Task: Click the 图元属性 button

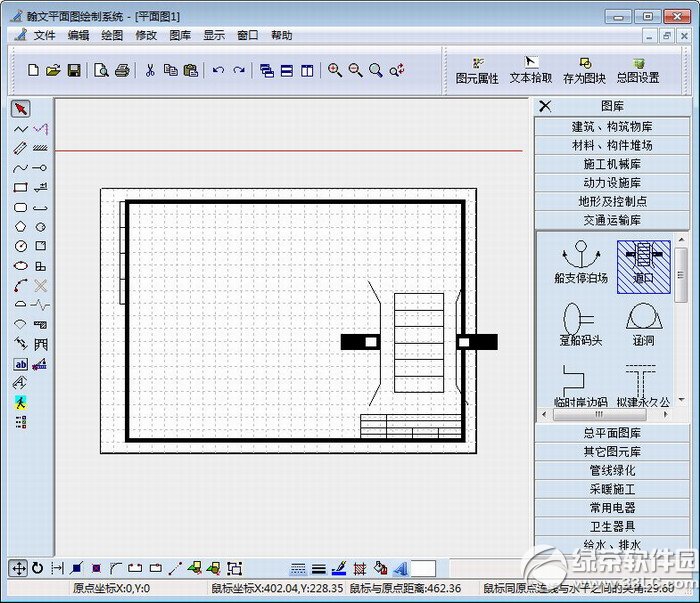Action: tap(477, 71)
